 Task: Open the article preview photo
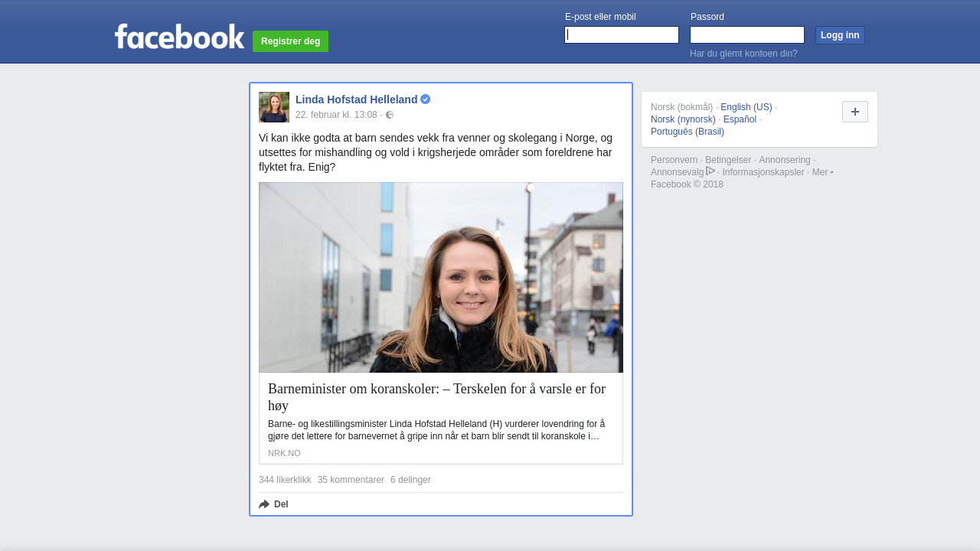[x=441, y=277]
